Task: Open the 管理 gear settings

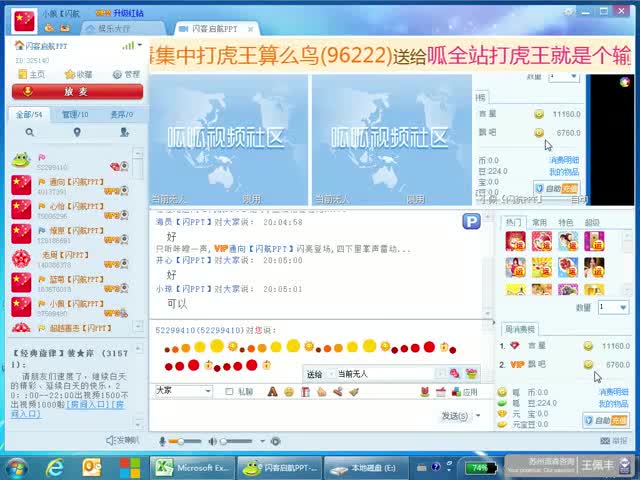Action: click(x=126, y=74)
